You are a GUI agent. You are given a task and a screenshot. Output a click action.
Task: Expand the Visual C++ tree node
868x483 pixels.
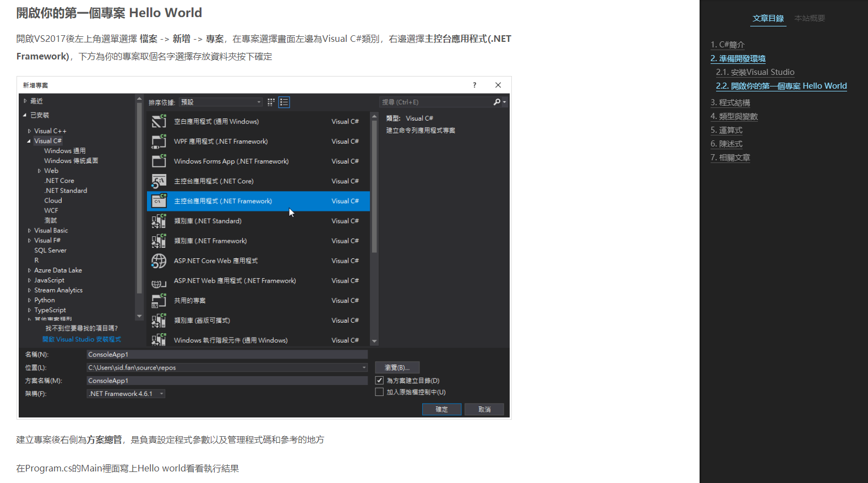[x=29, y=131]
